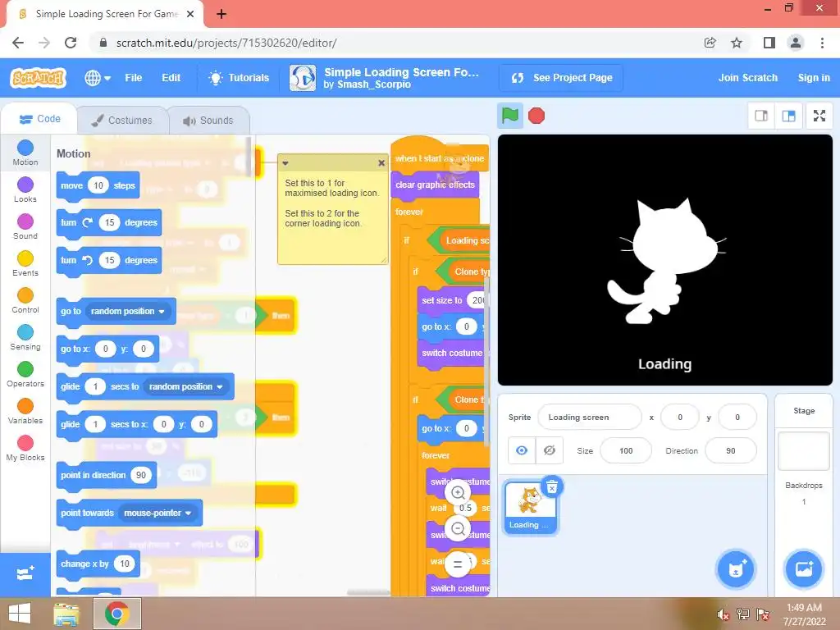Open a new browser tab
This screenshot has height=630, width=840.
[x=221, y=14]
